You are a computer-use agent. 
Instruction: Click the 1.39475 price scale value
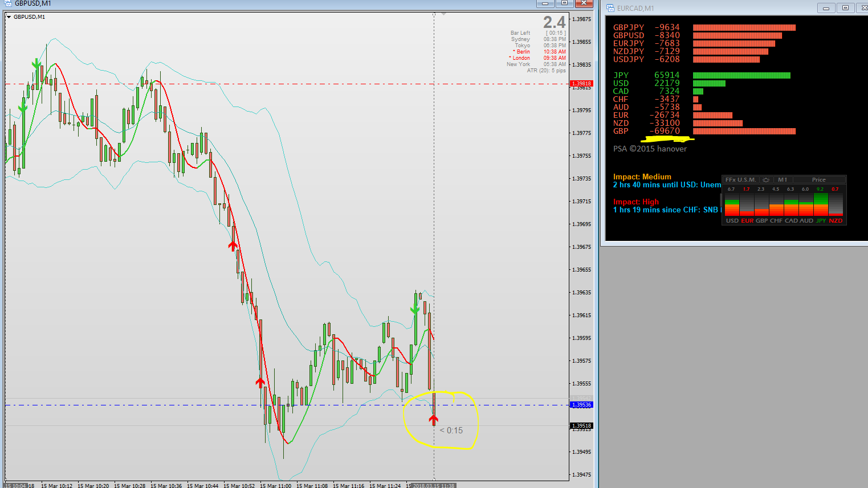[x=581, y=474]
